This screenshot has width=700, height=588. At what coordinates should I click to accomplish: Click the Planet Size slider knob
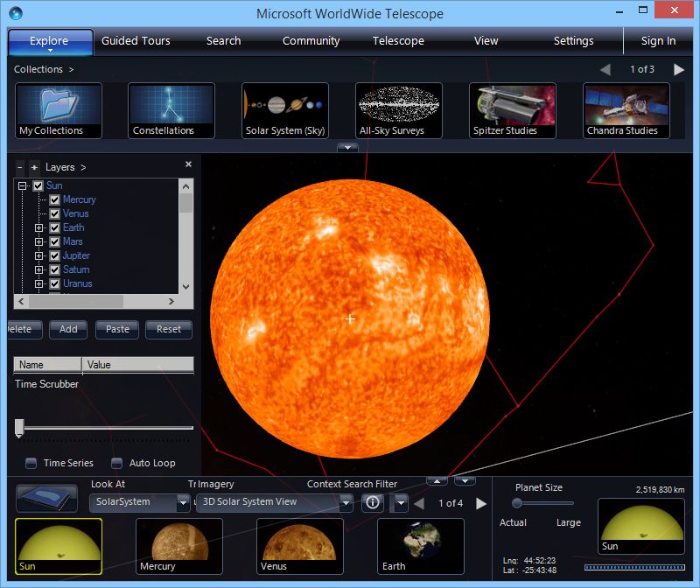517,503
